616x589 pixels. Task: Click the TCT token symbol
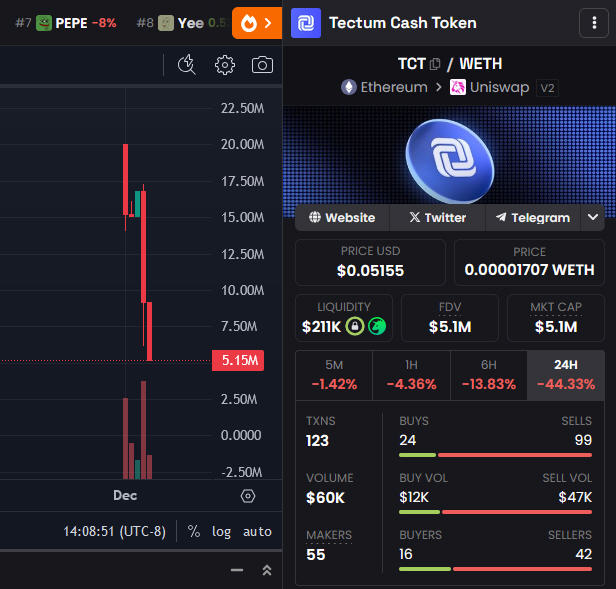412,64
